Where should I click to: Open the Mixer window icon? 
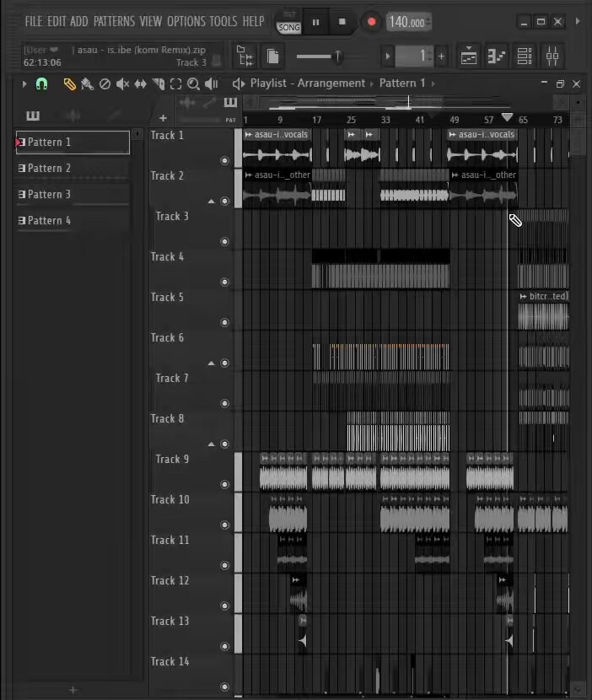pyautogui.click(x=552, y=57)
